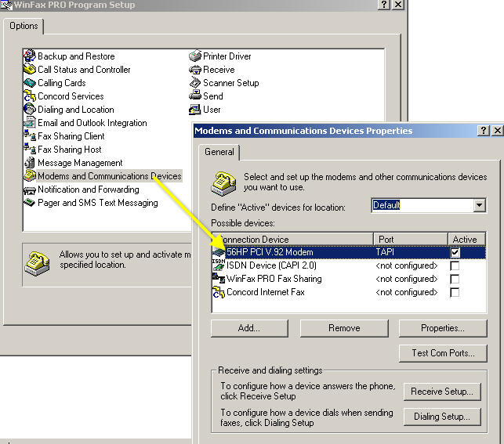This screenshot has height=444, width=504.
Task: Uncheck Active for 56HP PCI V.92 Modem
Action: point(455,252)
